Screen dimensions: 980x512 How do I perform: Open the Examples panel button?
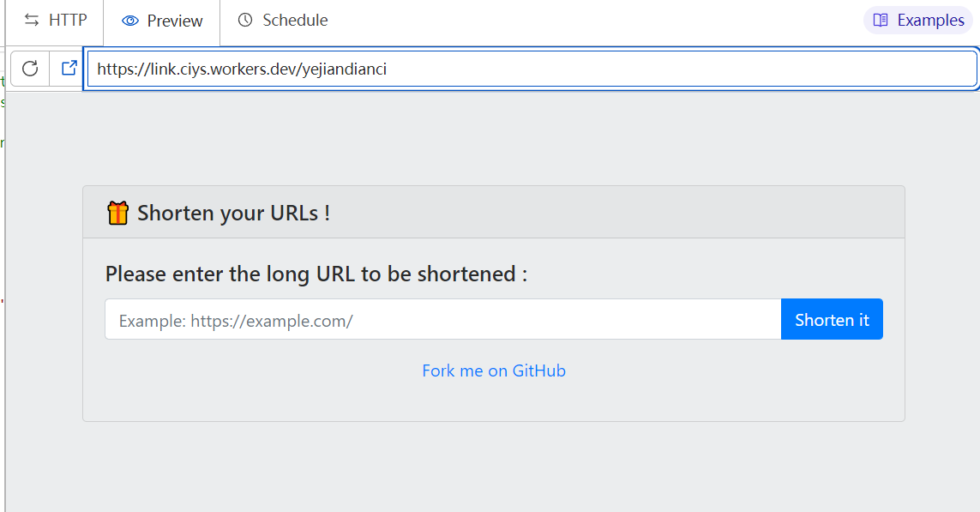[x=918, y=20]
